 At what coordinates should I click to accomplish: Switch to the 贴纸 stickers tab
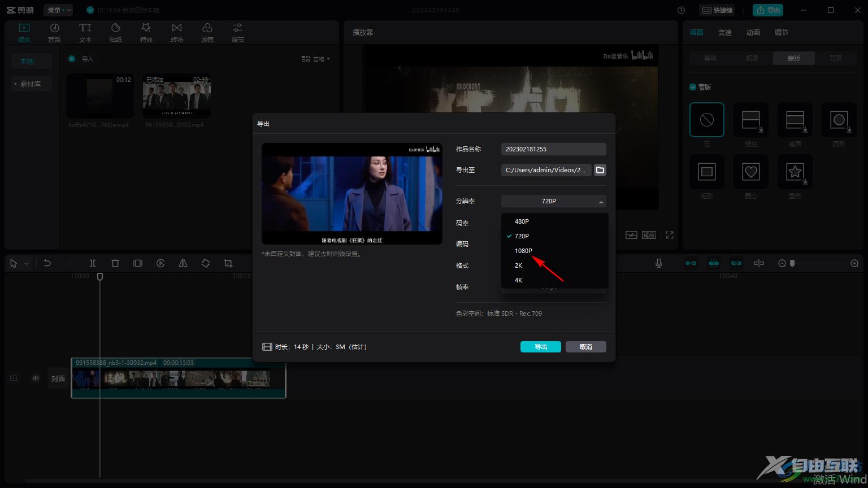click(116, 33)
